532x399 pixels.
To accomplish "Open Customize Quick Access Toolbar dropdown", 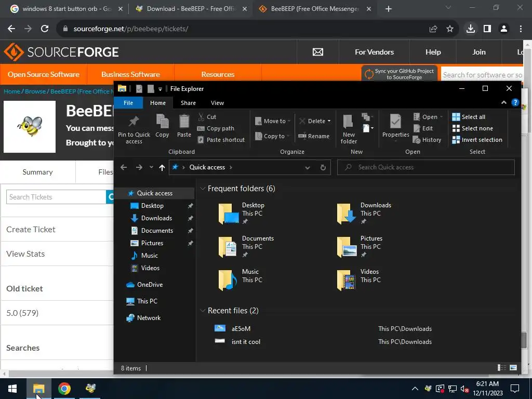I will (160, 89).
